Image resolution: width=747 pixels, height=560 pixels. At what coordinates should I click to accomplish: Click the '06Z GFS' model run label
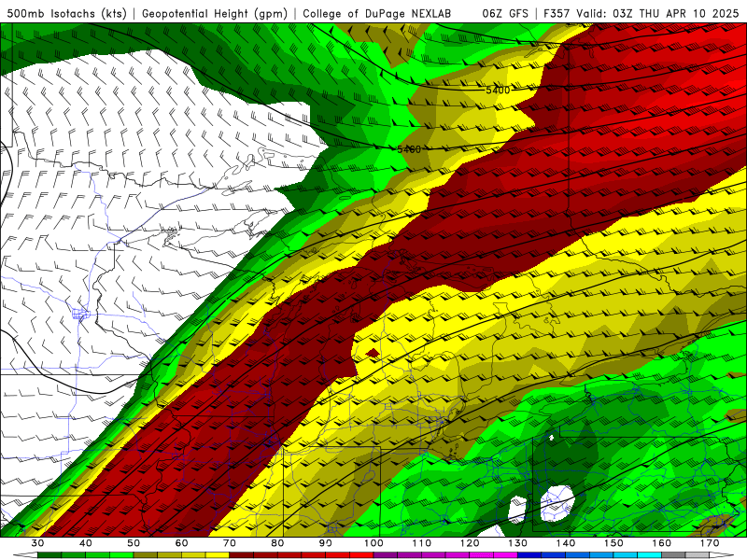(505, 13)
